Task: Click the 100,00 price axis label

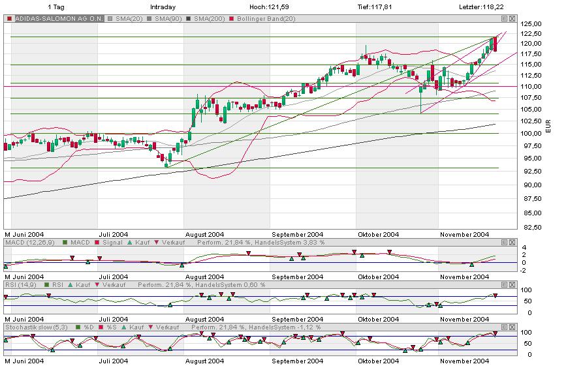Action: point(531,134)
